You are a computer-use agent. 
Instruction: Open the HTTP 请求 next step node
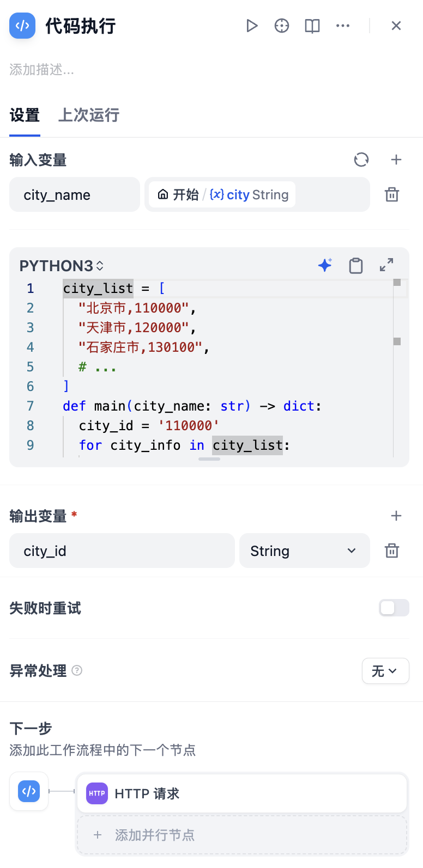[x=241, y=793]
